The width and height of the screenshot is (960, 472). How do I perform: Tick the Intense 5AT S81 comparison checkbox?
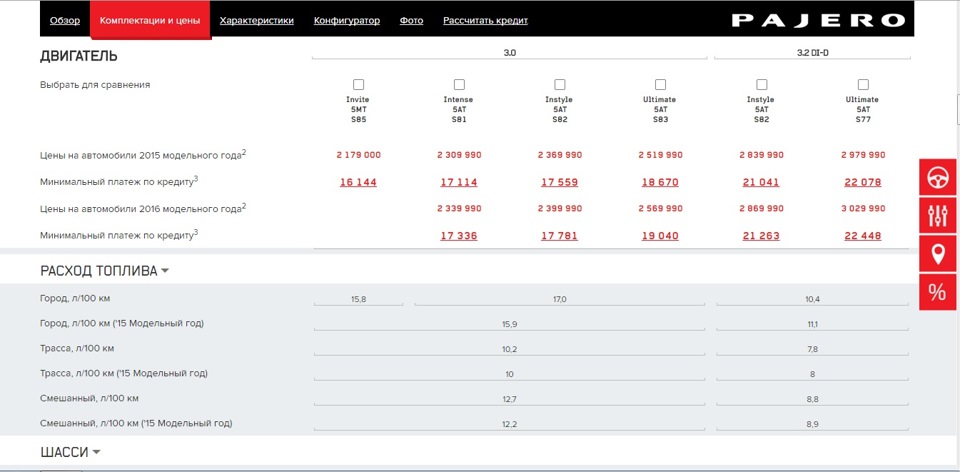[459, 84]
